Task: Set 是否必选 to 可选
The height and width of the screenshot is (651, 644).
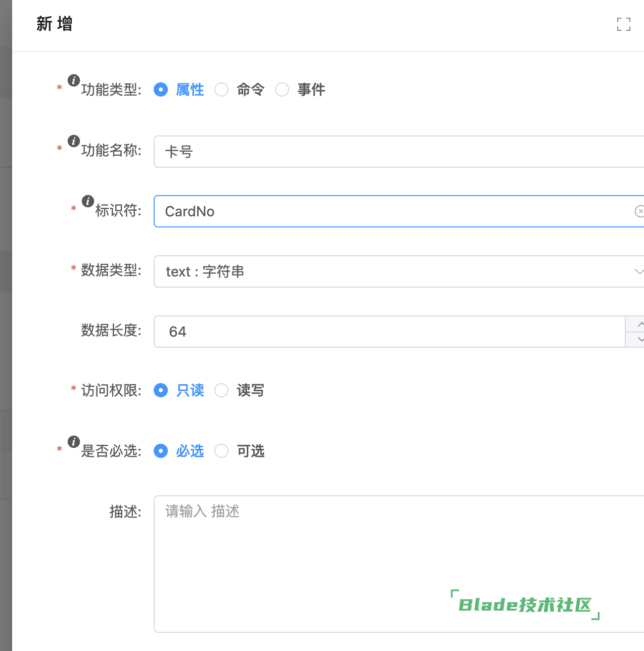Action: 221,451
